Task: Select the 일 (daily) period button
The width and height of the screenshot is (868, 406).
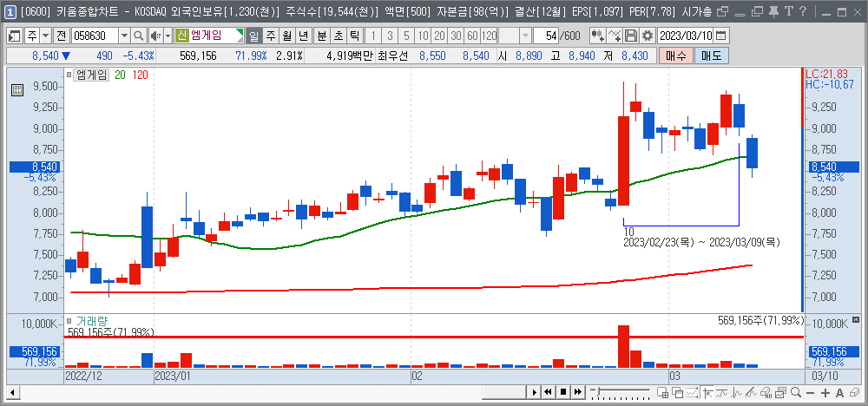Action: coord(253,36)
